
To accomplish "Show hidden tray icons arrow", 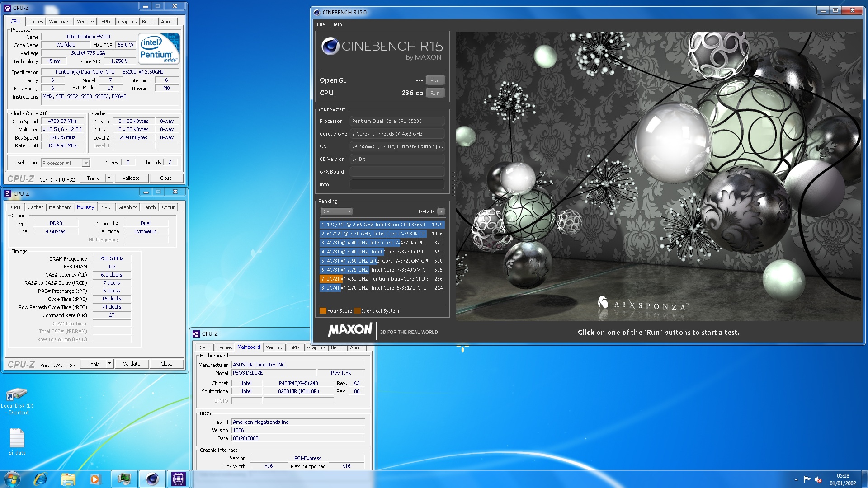I will pyautogui.click(x=796, y=479).
